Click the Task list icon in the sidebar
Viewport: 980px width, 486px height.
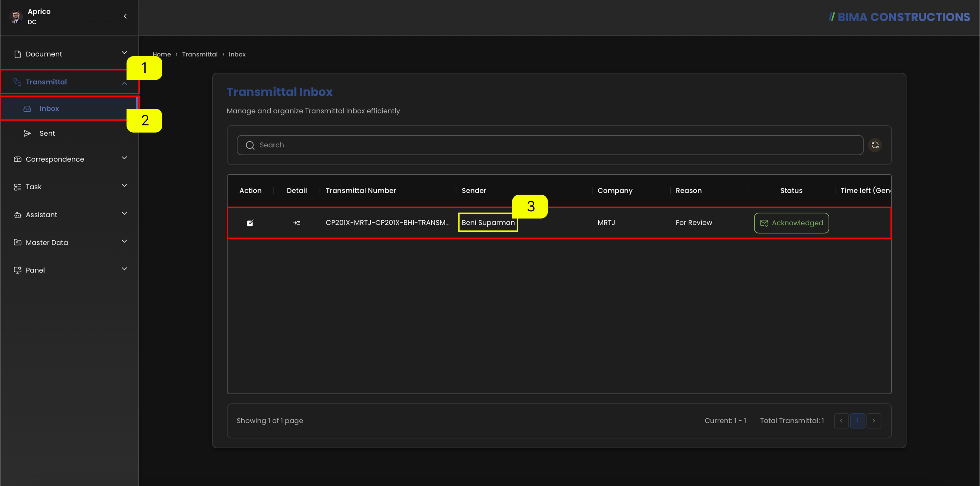coord(18,187)
